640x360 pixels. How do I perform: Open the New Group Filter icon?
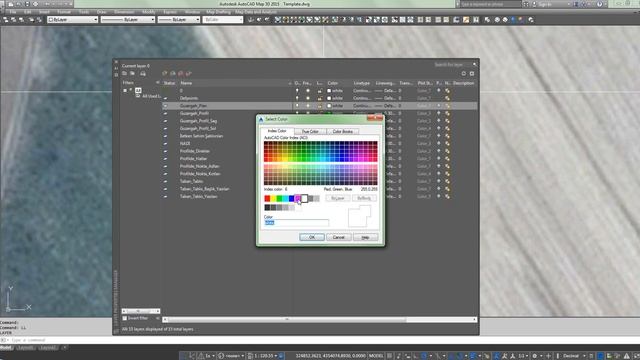(x=132, y=73)
